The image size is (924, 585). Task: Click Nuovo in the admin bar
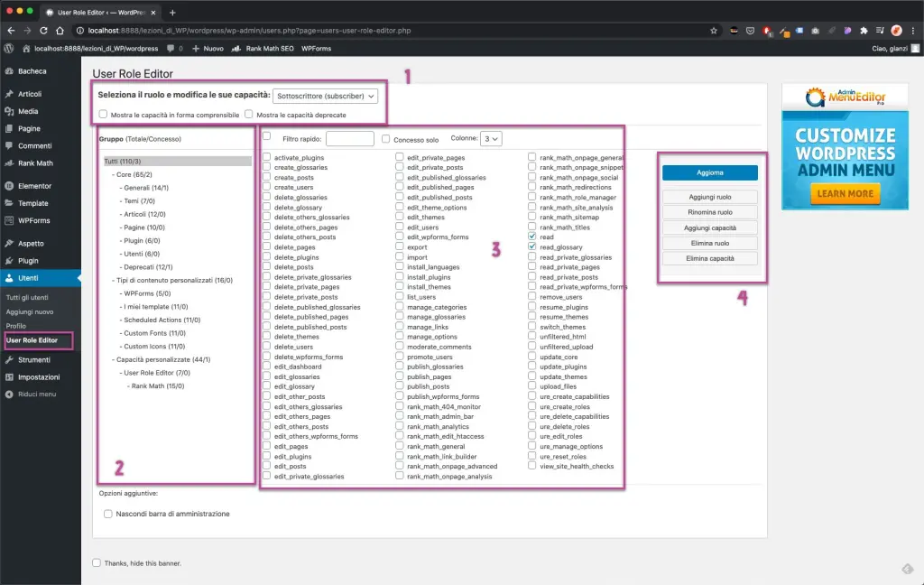208,49
